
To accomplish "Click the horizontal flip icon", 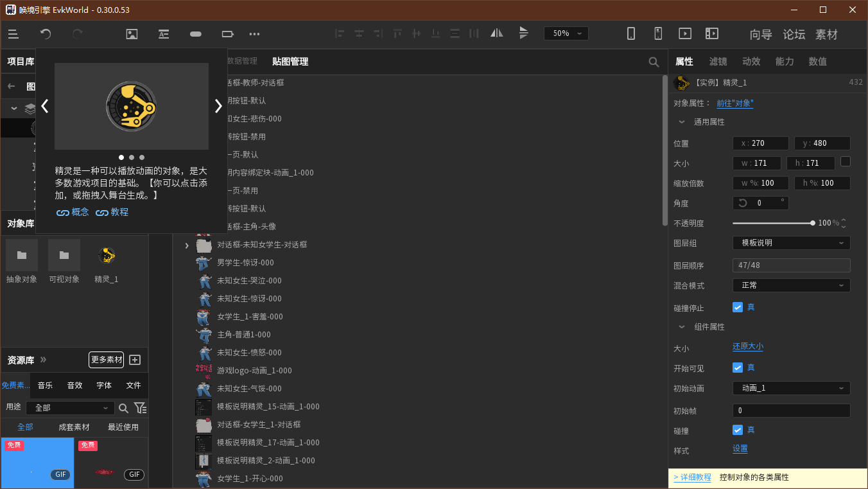I will click(496, 33).
